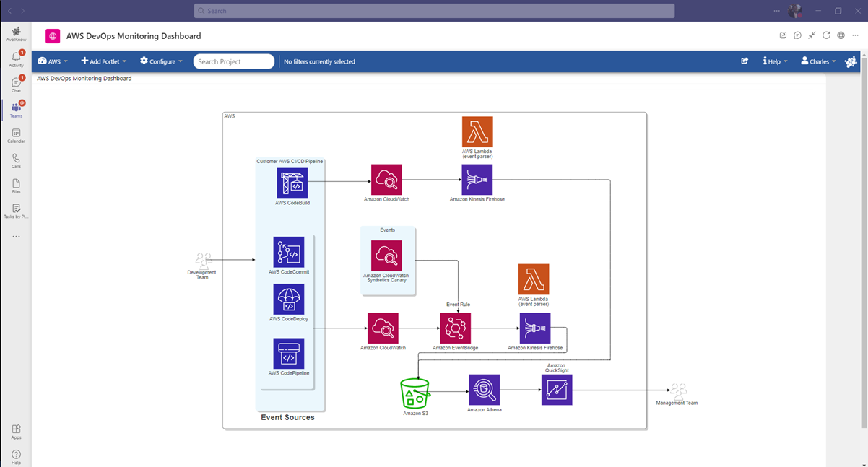Expand the AWS dropdown menu
The width and height of the screenshot is (868, 467).
pyautogui.click(x=53, y=61)
